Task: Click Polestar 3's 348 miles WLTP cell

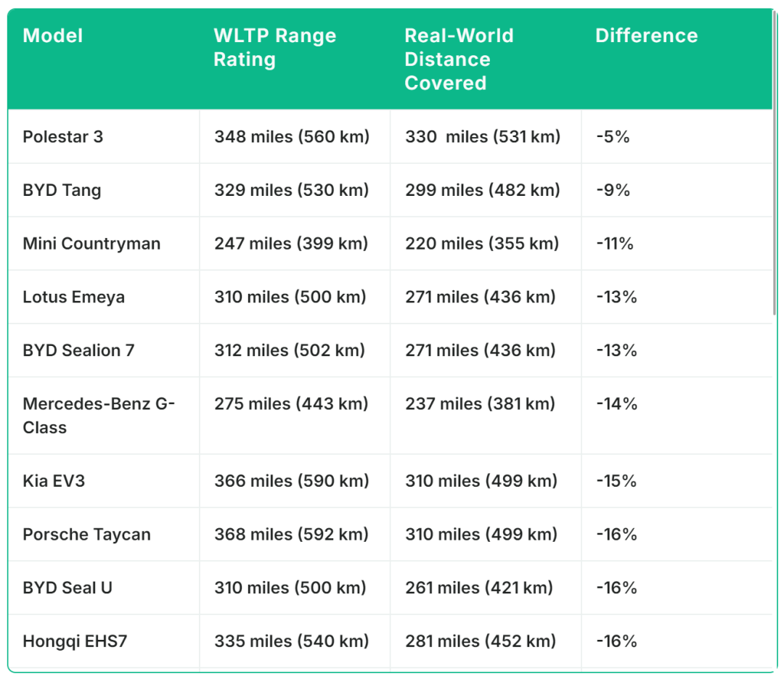Action: point(292,136)
